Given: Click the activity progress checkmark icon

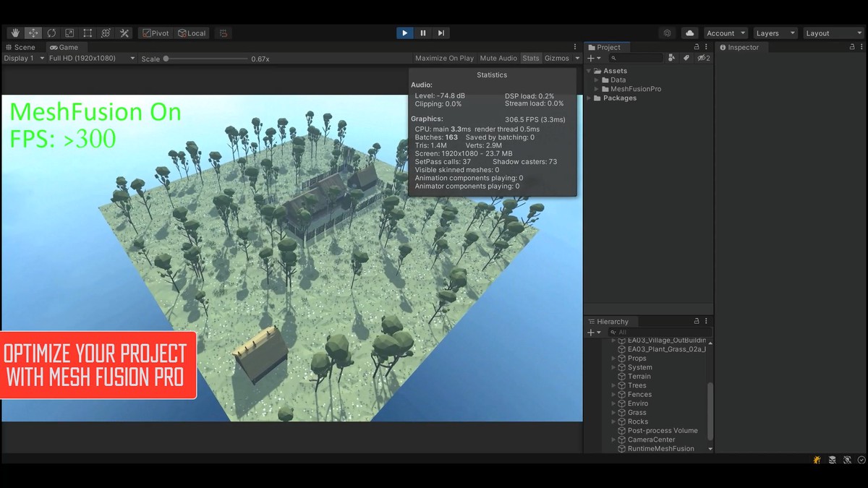Looking at the screenshot, I should pos(861,460).
